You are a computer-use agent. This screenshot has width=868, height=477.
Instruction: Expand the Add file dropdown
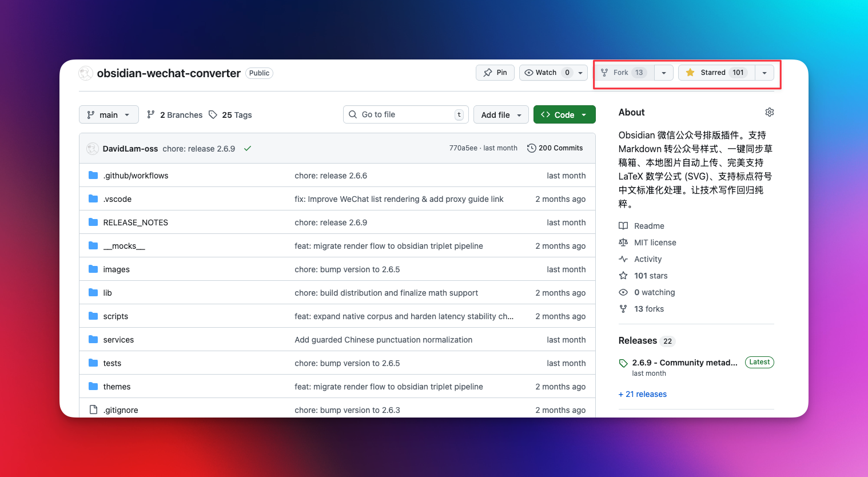pyautogui.click(x=501, y=115)
